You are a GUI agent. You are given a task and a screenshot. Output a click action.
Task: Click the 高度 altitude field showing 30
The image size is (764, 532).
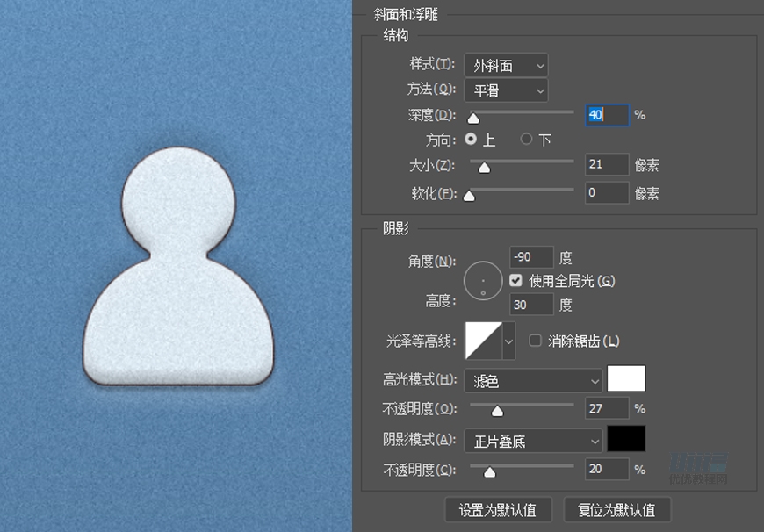tap(531, 305)
